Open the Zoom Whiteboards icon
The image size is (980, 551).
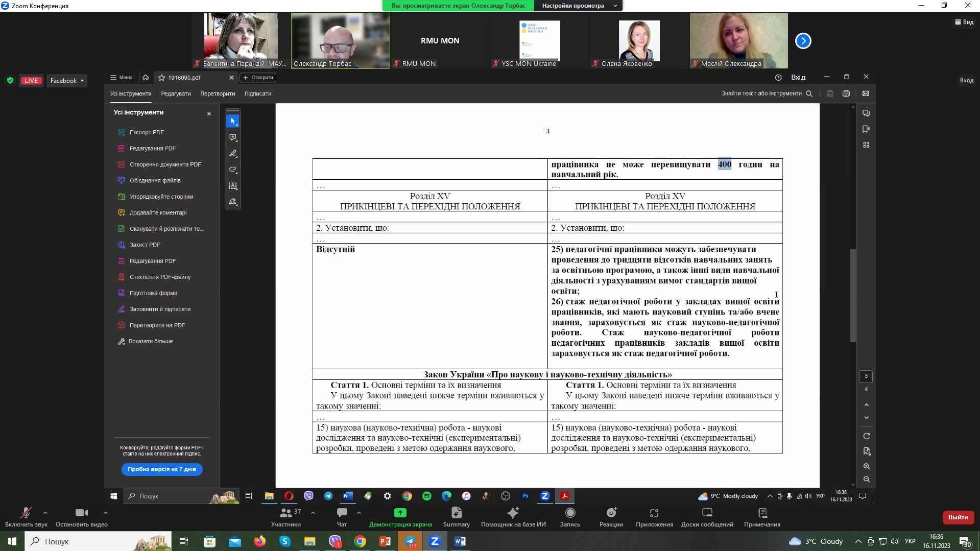pos(707,513)
